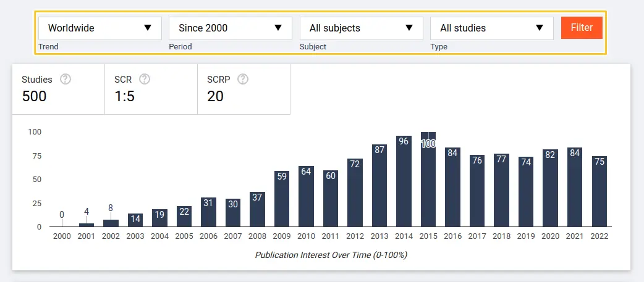Click the 2013 bar labeled 87

click(379, 186)
